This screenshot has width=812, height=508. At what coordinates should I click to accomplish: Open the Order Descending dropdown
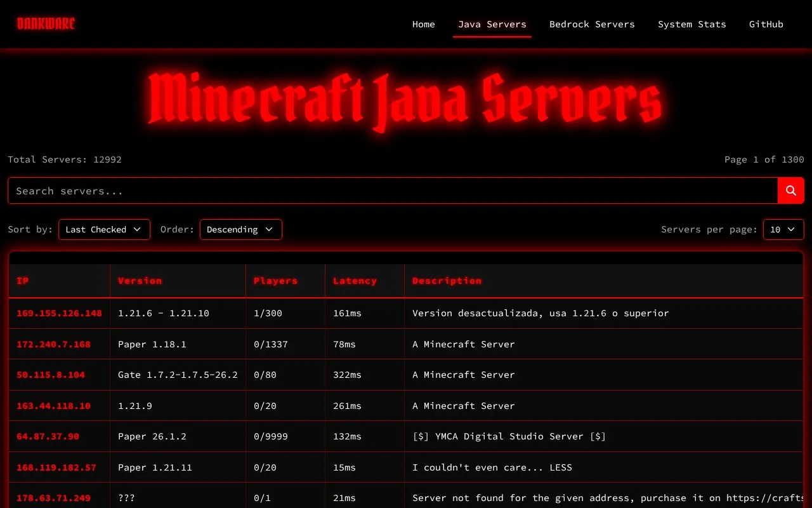(241, 229)
